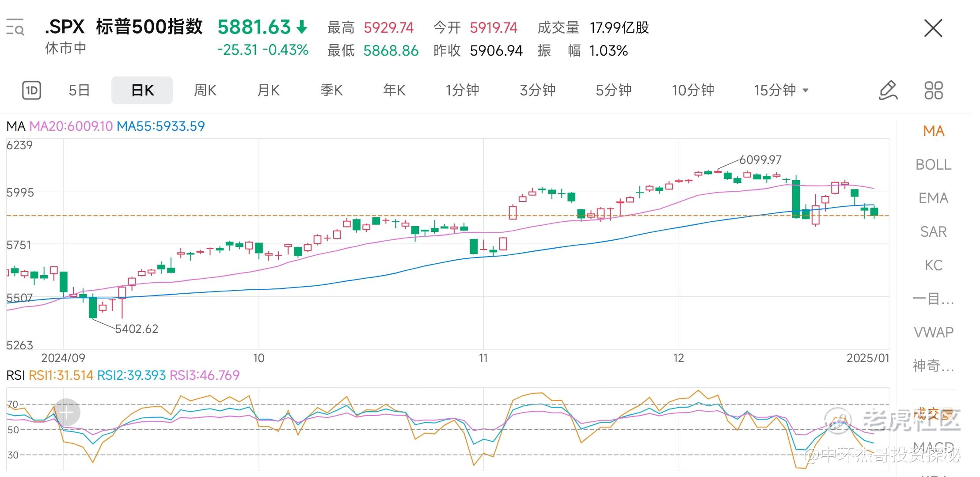Viewport: 980px width, 477px height.
Task: Open the stock search menu icon
Action: (x=15, y=27)
